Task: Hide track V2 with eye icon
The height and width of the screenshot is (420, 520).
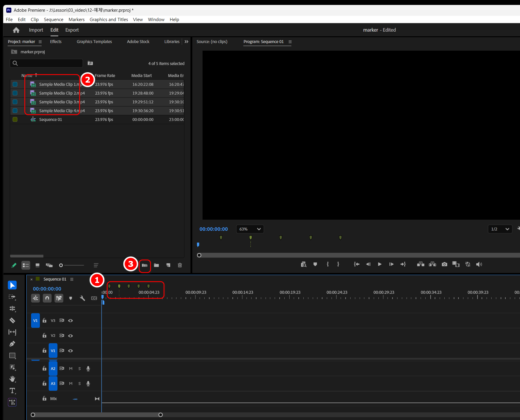Action: coord(70,336)
